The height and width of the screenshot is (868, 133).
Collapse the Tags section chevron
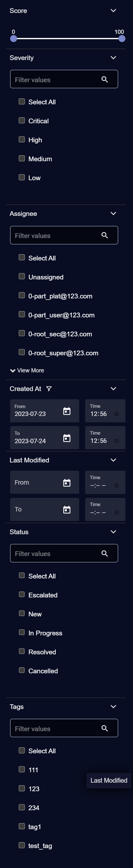coord(113,706)
